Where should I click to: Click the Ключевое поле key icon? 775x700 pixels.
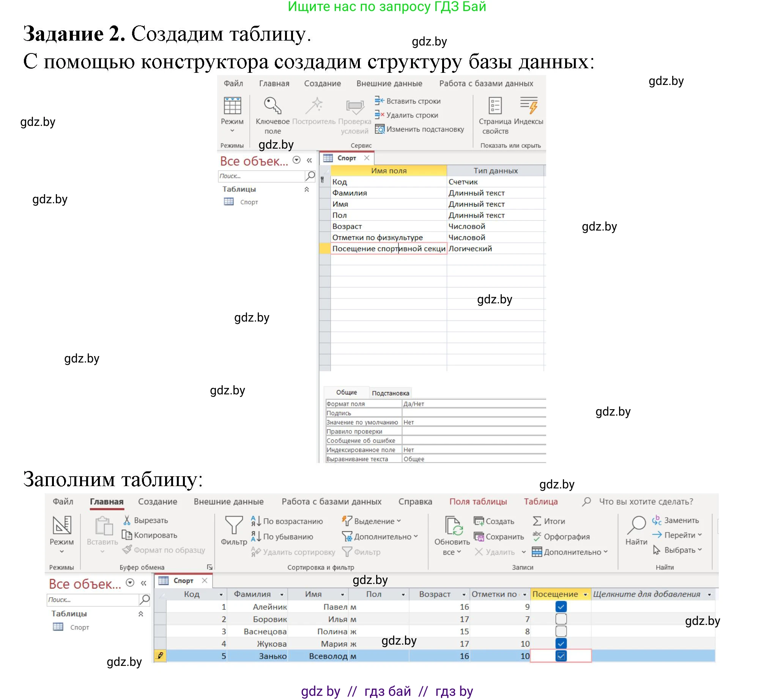273,105
